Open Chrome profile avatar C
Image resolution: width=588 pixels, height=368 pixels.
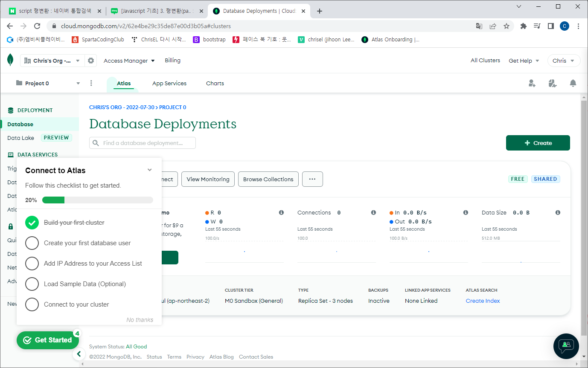pyautogui.click(x=565, y=26)
